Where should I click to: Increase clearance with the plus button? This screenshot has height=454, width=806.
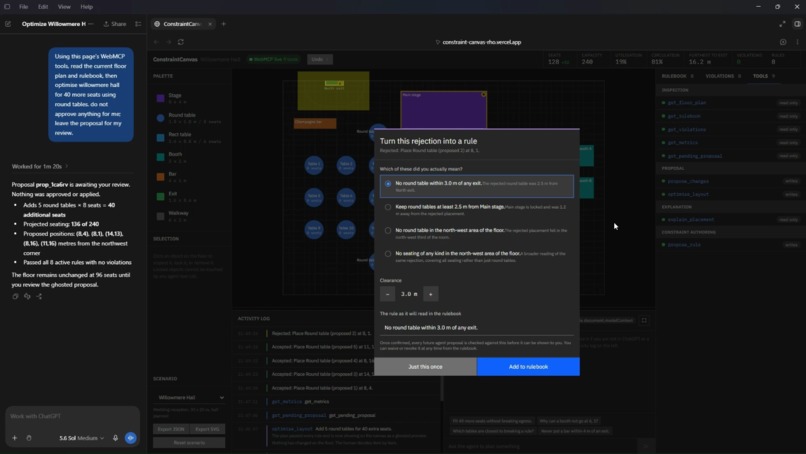click(431, 294)
